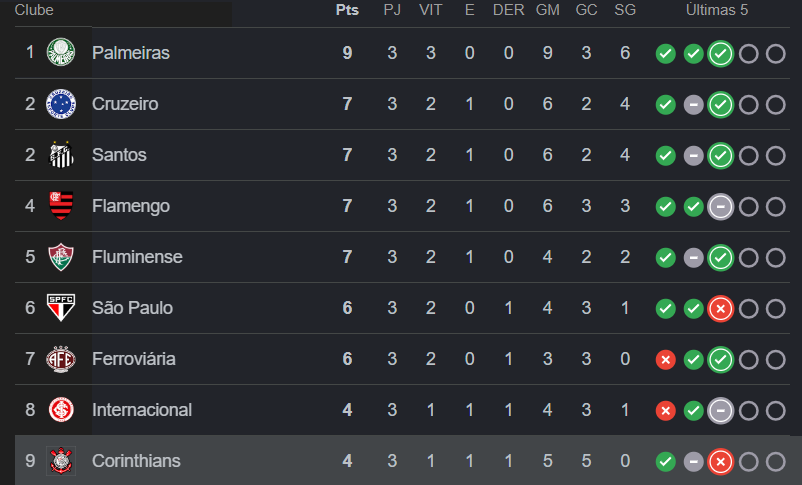Click the Últimas 5 column header

(x=716, y=10)
